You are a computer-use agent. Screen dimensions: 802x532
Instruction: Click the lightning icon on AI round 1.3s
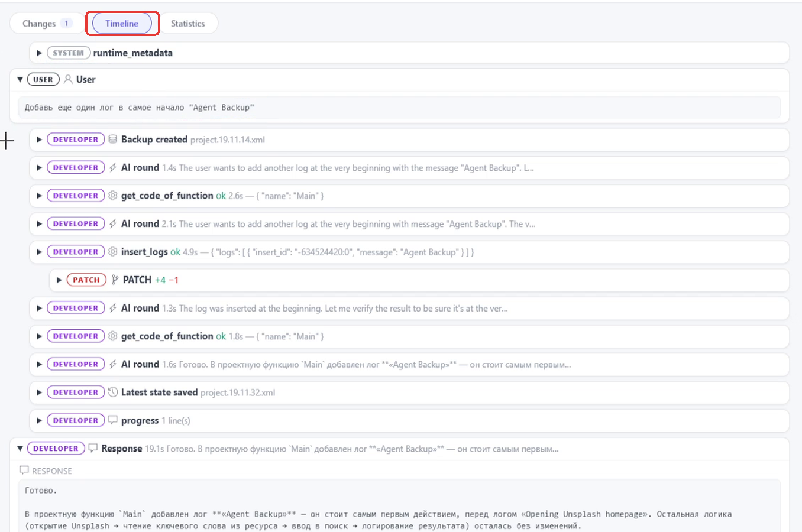(113, 308)
